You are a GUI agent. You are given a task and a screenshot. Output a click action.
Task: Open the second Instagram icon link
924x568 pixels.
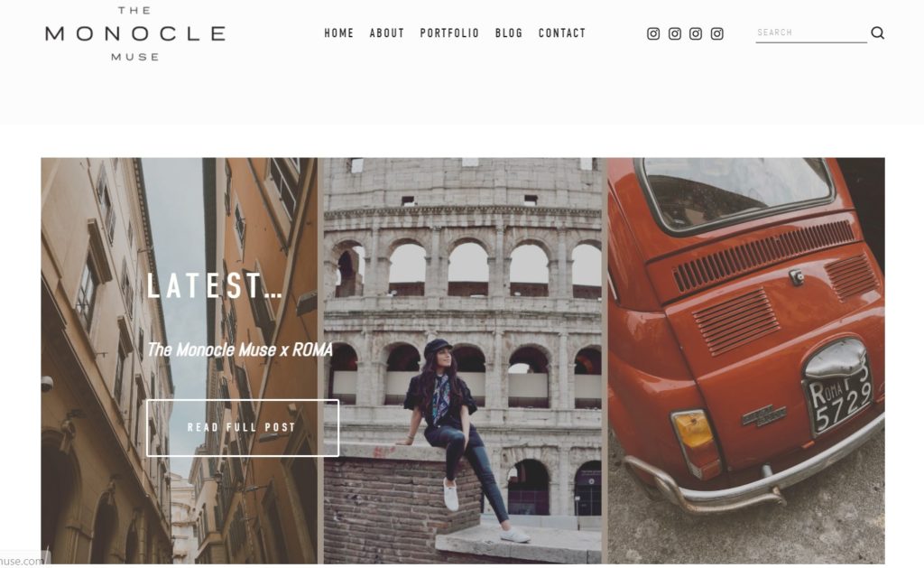(675, 33)
